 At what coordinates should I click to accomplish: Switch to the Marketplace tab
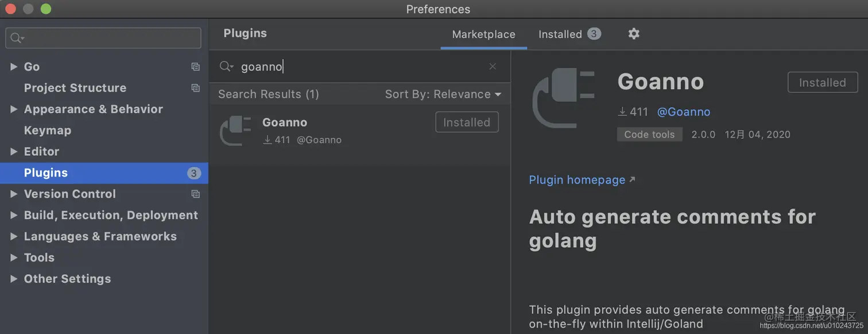(x=483, y=34)
